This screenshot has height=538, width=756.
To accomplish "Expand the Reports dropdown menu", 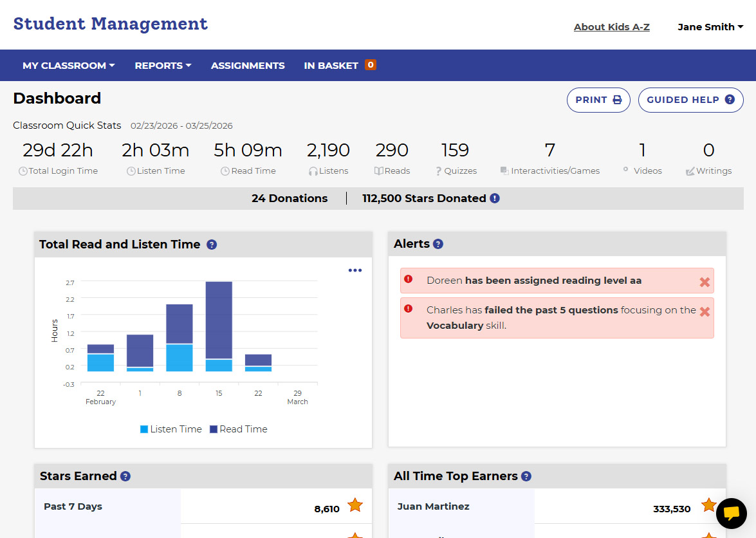I will (x=163, y=66).
